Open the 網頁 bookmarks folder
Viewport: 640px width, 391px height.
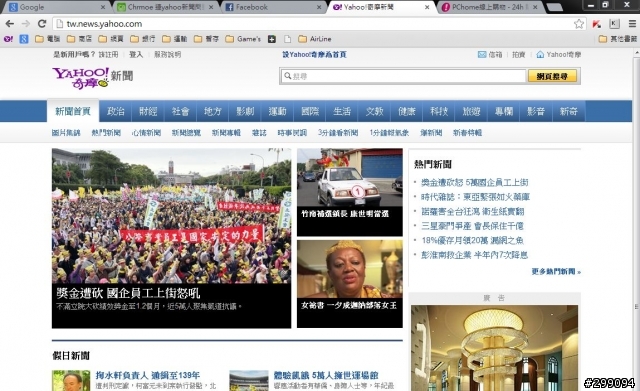coord(111,39)
